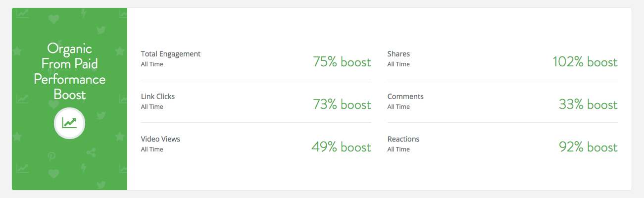Open the Reactions metric label
Image resolution: width=644 pixels, height=198 pixels.
coord(403,139)
